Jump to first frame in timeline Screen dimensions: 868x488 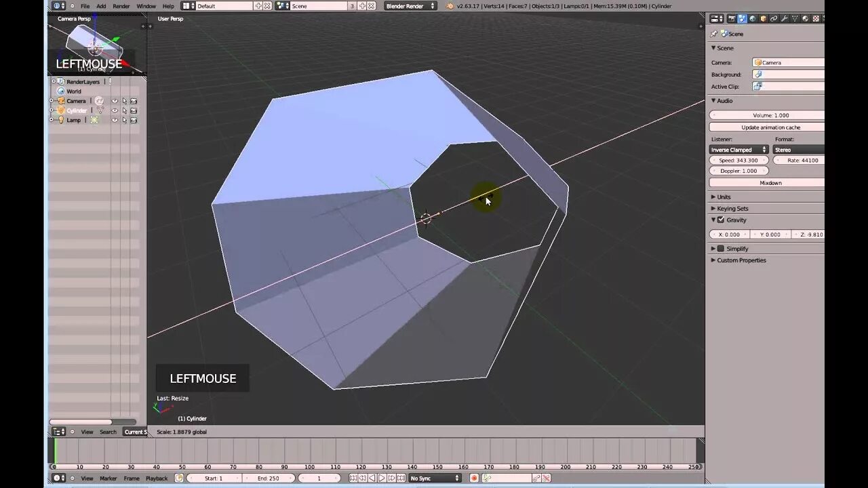[x=353, y=478]
